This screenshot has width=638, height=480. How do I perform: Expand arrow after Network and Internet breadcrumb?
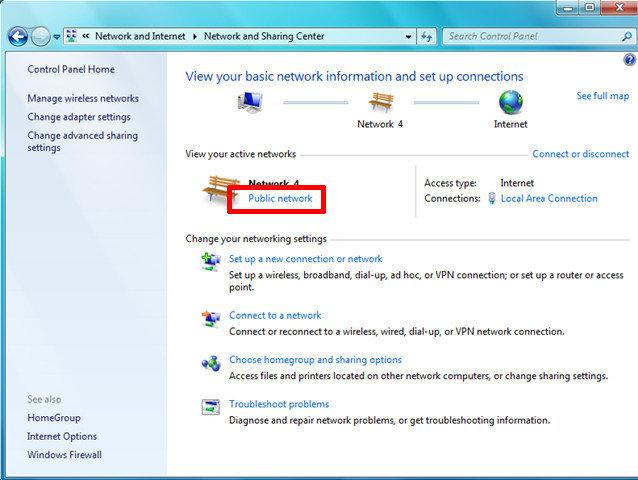click(x=195, y=37)
